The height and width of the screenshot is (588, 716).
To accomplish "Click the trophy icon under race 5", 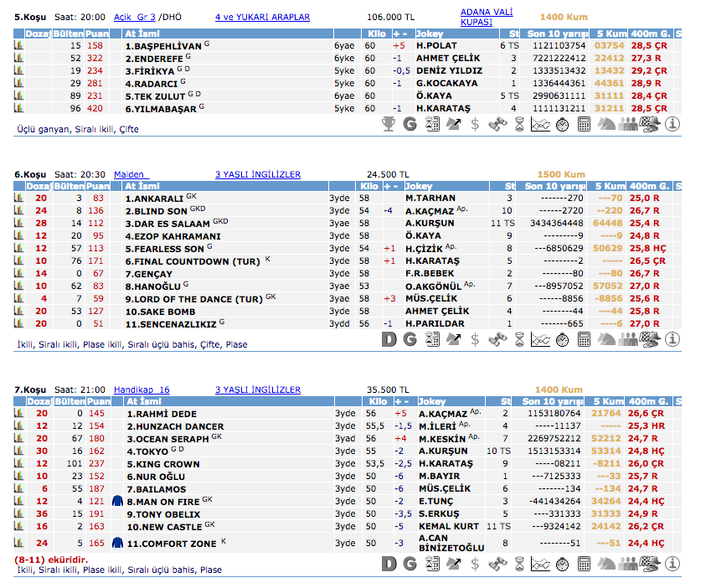I will (389, 124).
